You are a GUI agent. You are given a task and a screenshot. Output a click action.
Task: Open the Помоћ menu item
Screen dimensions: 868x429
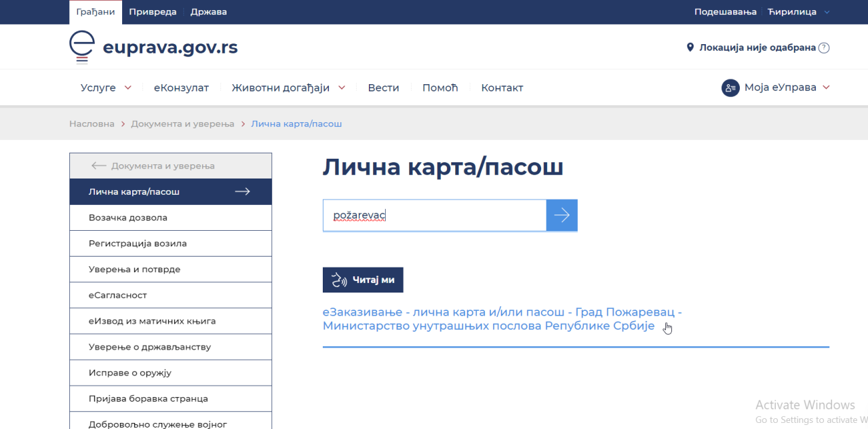click(x=440, y=88)
